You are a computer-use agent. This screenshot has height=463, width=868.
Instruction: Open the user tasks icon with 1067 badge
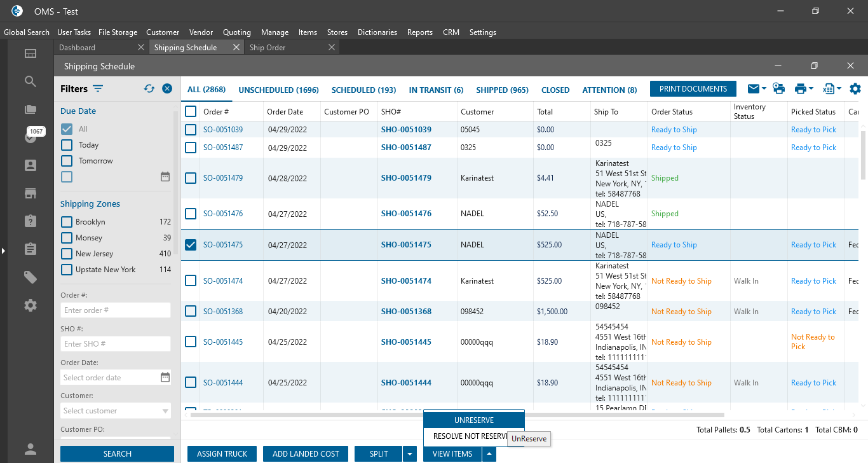pos(31,137)
